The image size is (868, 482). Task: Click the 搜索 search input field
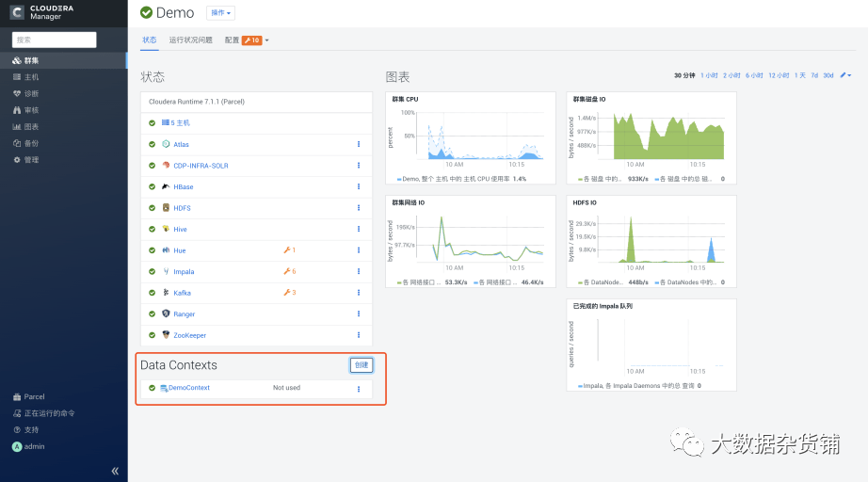point(55,40)
